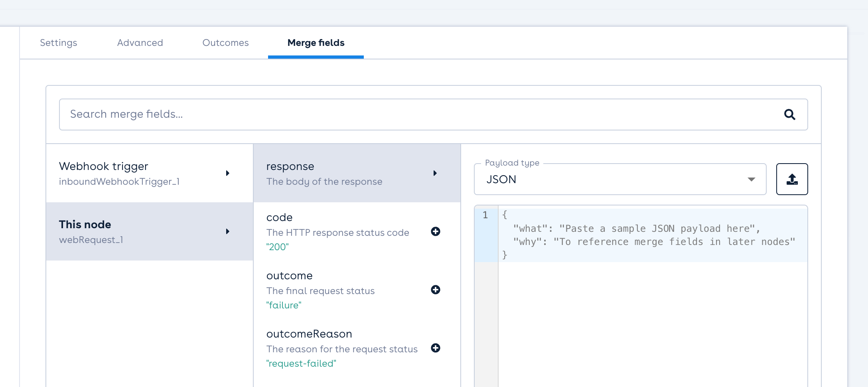This screenshot has height=387, width=868.
Task: Switch to the Settings tab
Action: point(59,43)
